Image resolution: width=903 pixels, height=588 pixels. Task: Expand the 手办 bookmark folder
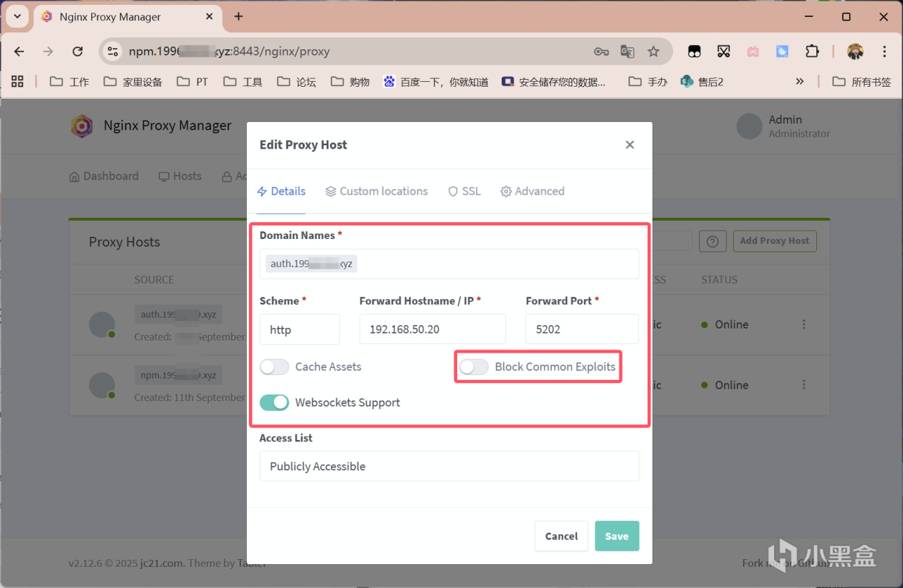point(648,82)
